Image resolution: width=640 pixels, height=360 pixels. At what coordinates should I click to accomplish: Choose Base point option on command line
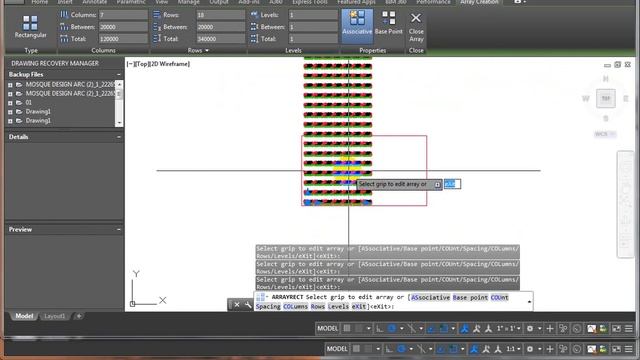(470, 298)
